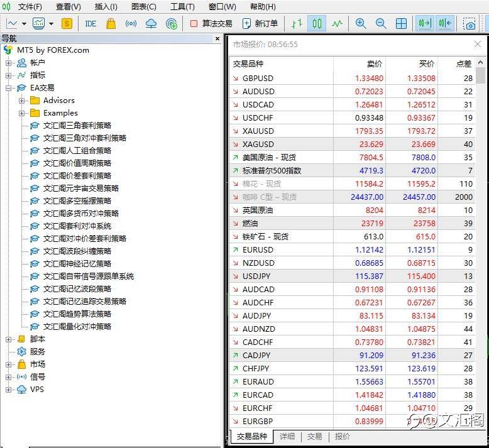Expand the 脚本 scripts tree node
The height and width of the screenshot is (448, 489).
tap(8, 339)
